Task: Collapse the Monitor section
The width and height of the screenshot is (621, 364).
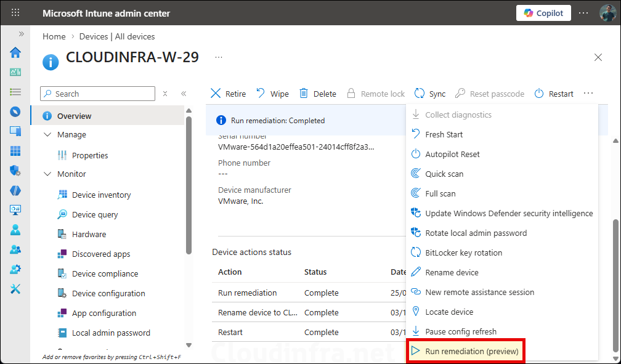Action: 47,174
